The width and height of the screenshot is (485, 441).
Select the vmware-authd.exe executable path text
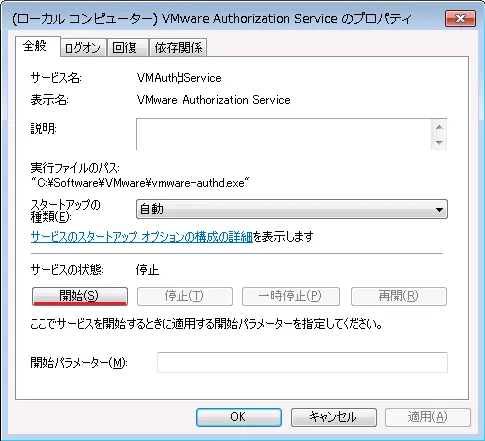coord(140,183)
